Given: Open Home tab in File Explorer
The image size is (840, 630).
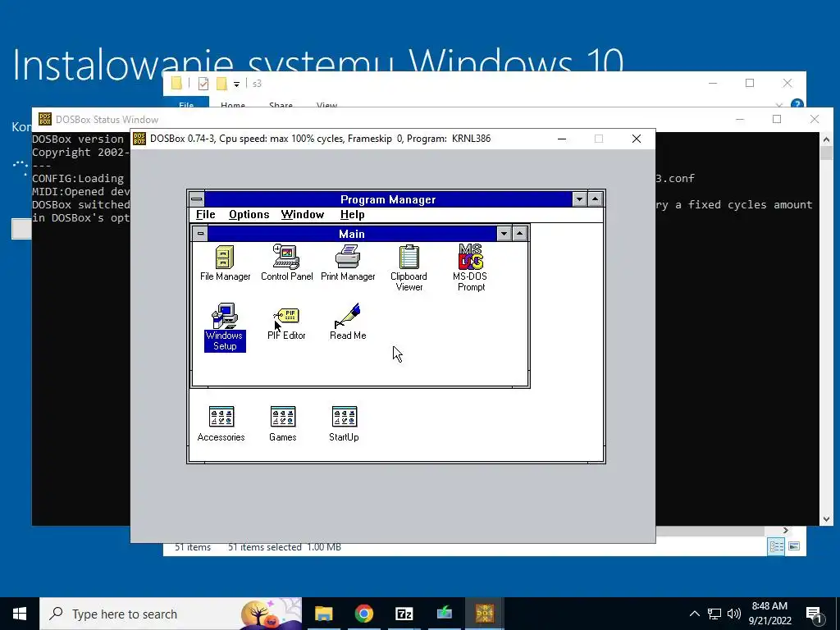Looking at the screenshot, I should coord(232,104).
